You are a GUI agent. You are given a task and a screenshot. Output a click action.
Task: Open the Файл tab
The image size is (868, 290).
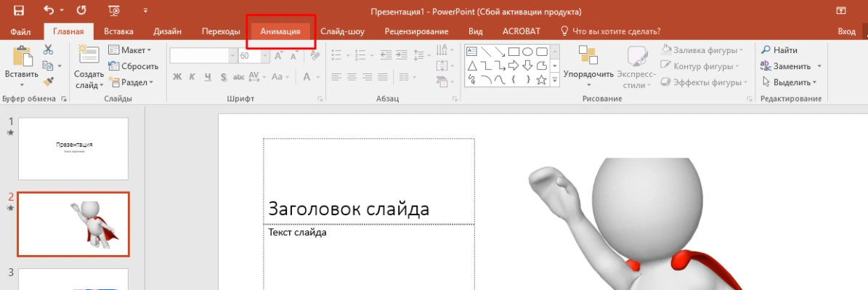click(x=20, y=31)
